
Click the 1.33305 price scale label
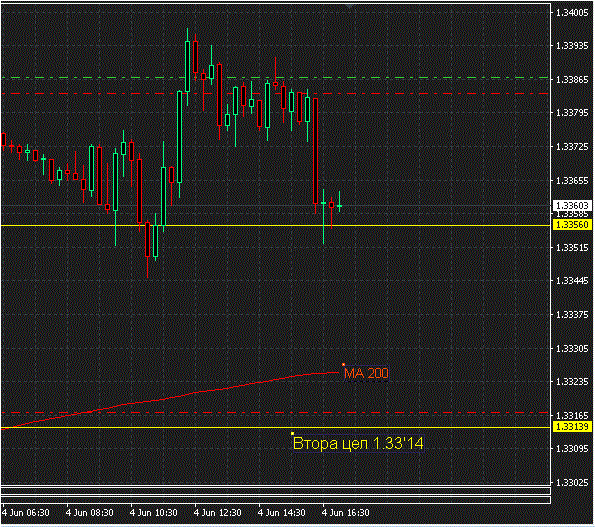pyautogui.click(x=572, y=349)
